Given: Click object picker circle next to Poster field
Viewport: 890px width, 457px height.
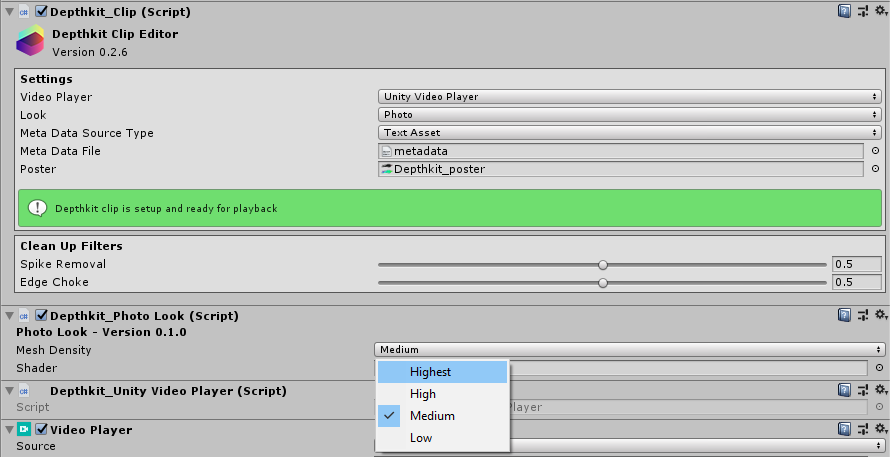Looking at the screenshot, I should (x=875, y=169).
